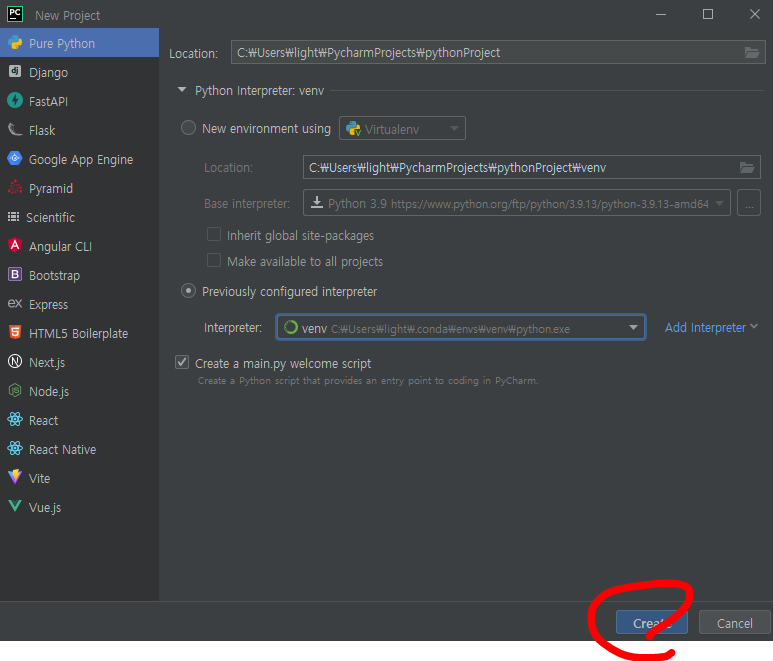Uncheck Create a main.py welcome script
The width and height of the screenshot is (773, 661).
click(182, 362)
